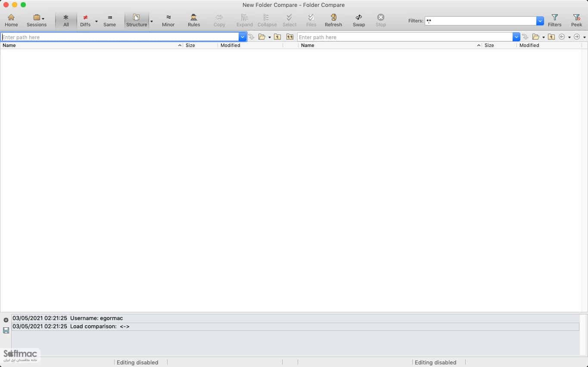This screenshot has height=367, width=588.
Task: Open the left path history dropdown
Action: click(x=243, y=37)
